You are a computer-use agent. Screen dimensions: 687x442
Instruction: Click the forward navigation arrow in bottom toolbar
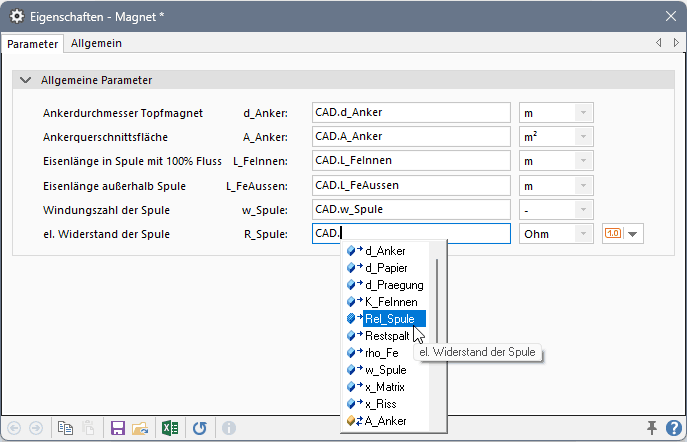[36, 428]
